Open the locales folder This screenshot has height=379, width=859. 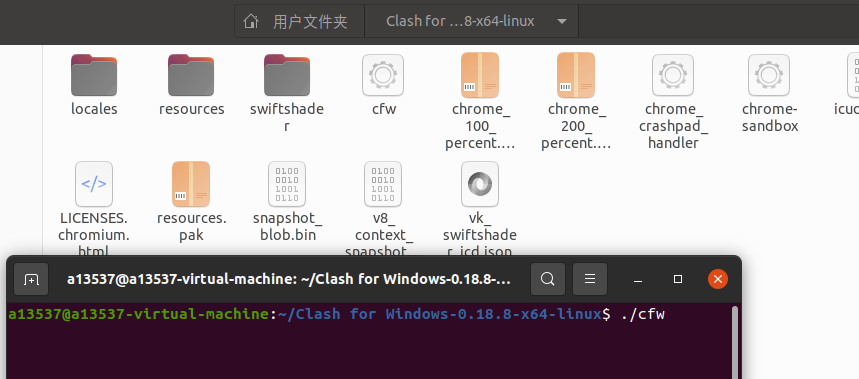(x=94, y=75)
